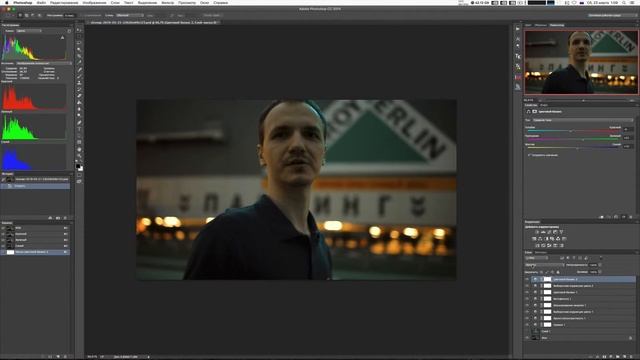
Task: Open the marquee Style dropdown in options bar
Action: coord(129,15)
